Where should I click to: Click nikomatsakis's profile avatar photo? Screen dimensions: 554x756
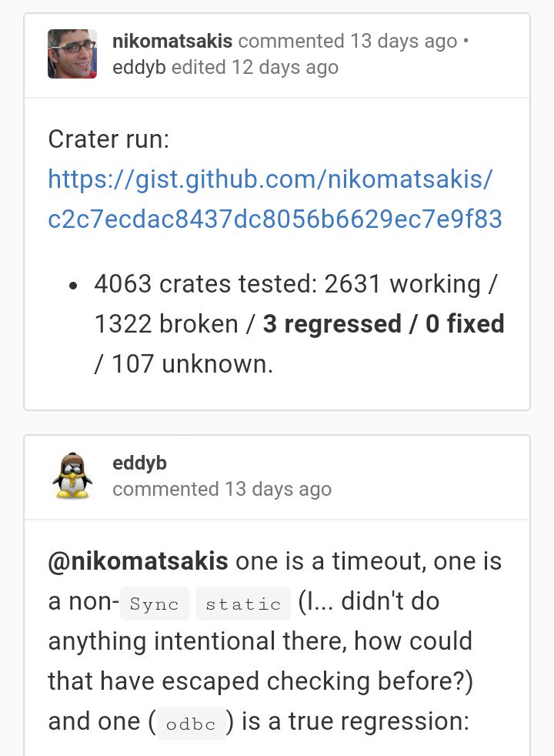click(72, 54)
